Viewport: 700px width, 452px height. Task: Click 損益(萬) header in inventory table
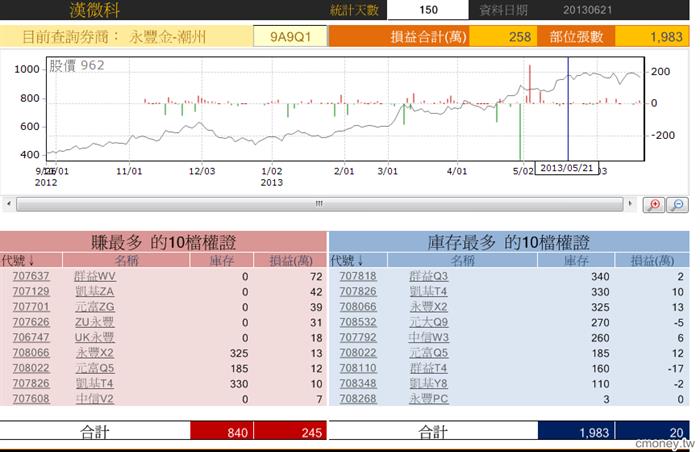tap(652, 260)
